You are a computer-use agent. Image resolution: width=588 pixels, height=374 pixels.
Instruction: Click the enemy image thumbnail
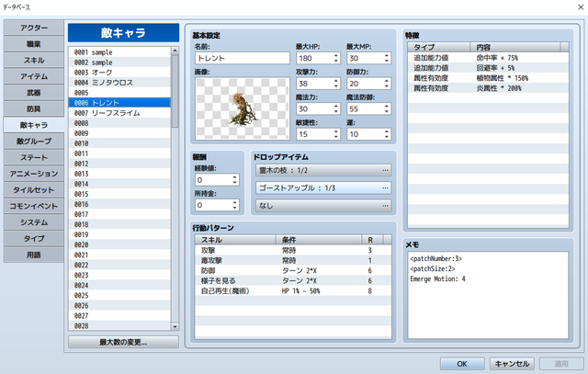(243, 108)
